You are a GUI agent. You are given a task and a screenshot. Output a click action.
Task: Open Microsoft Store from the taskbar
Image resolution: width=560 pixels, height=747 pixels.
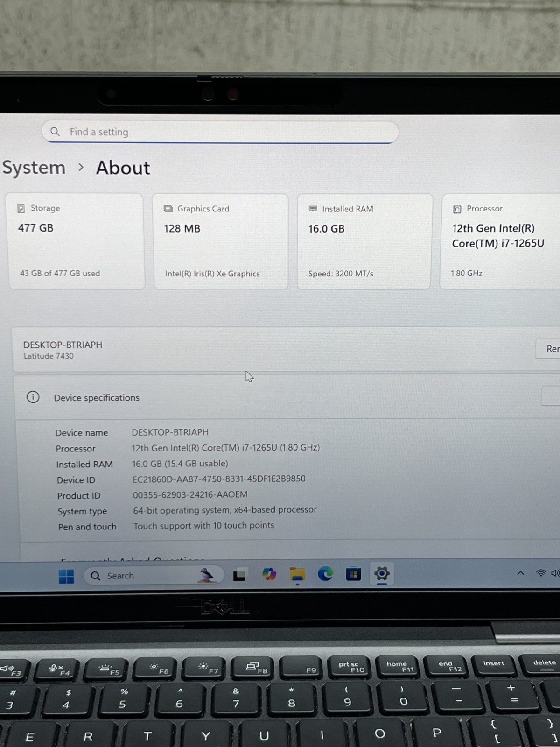pos(353,573)
